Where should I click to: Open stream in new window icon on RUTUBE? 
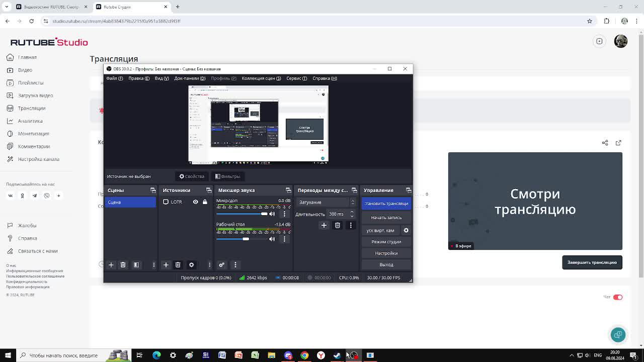click(x=618, y=143)
